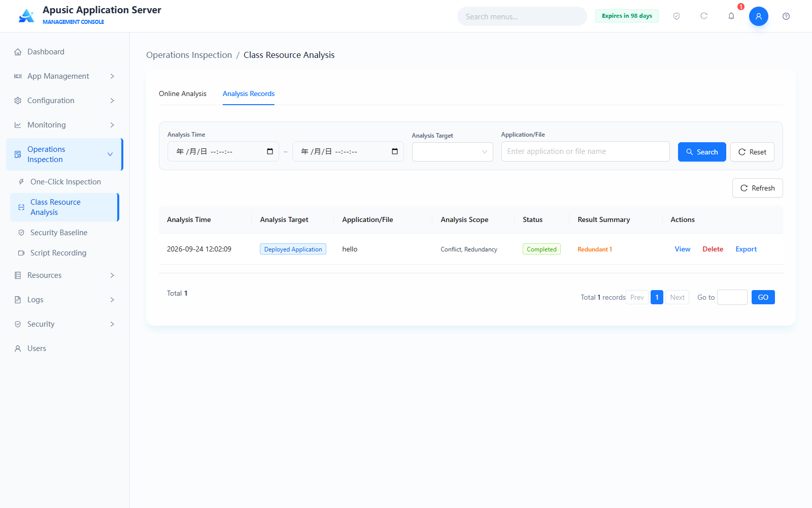Open the user avatar menu
Viewport: 812px width, 508px height.
coord(759,16)
